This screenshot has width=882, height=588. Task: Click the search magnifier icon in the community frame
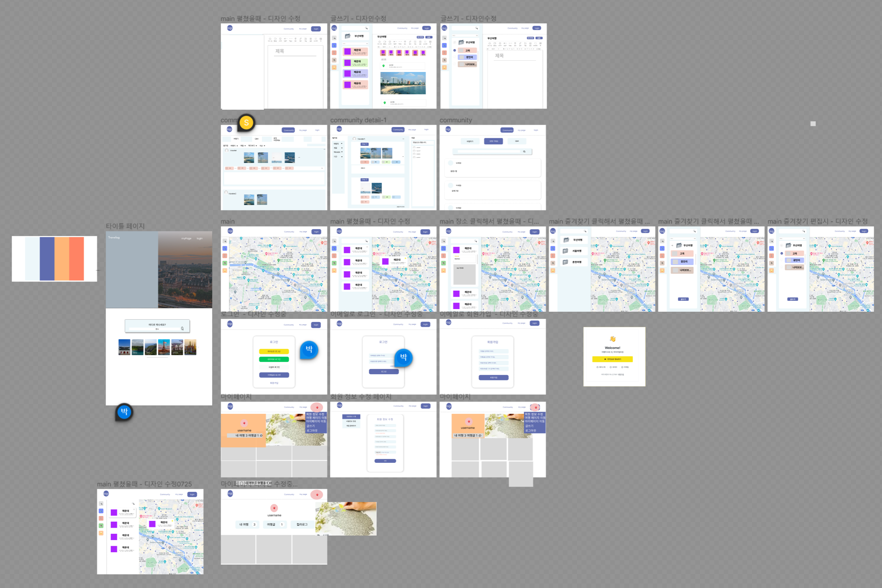[525, 152]
